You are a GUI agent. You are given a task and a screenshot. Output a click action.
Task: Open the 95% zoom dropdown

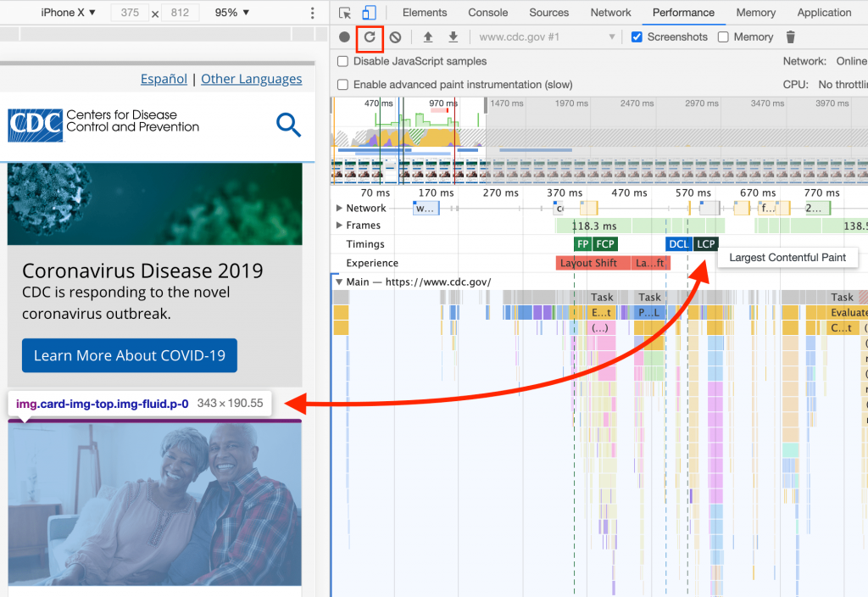pos(232,13)
